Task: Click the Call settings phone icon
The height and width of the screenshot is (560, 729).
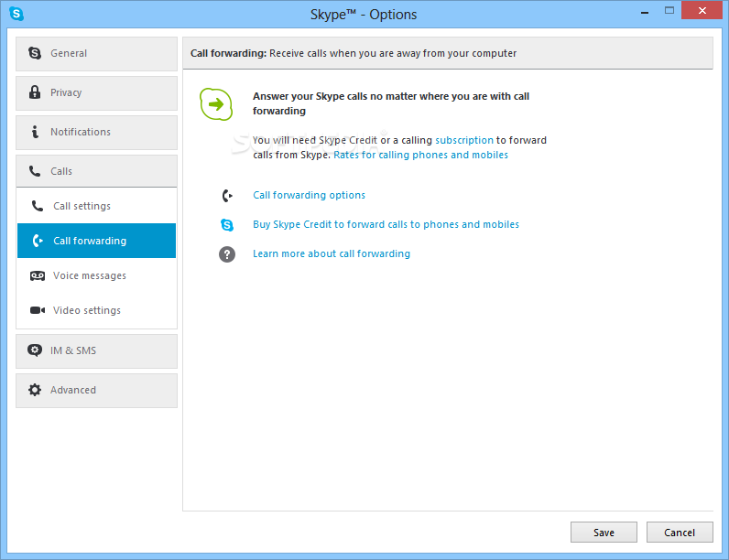Action: [x=38, y=206]
